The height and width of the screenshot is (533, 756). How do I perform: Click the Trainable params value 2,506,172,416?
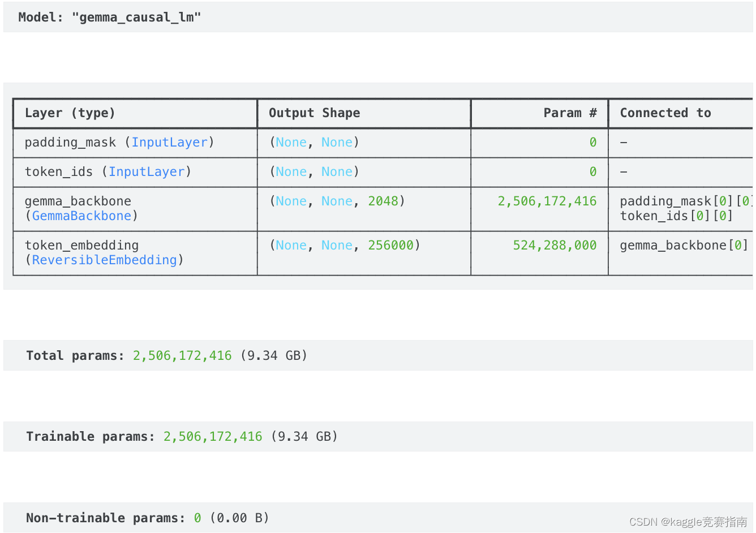[213, 437]
